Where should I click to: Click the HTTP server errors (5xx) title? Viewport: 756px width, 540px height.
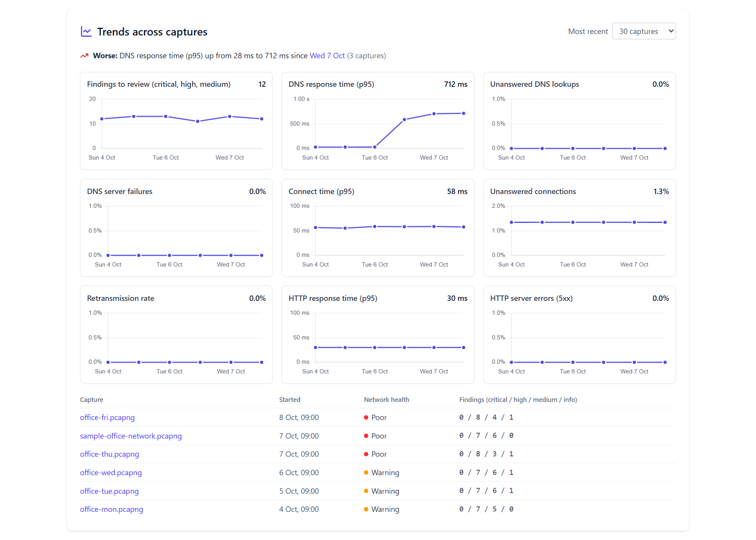531,298
